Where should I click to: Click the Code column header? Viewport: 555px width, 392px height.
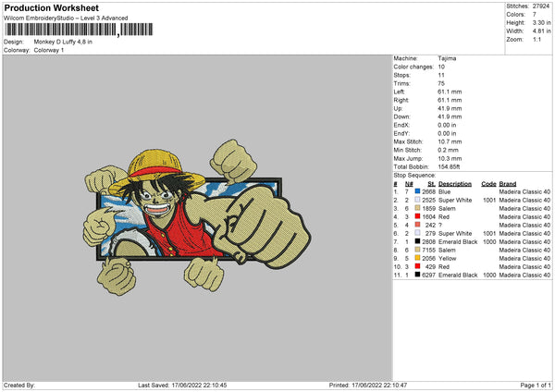click(x=488, y=183)
